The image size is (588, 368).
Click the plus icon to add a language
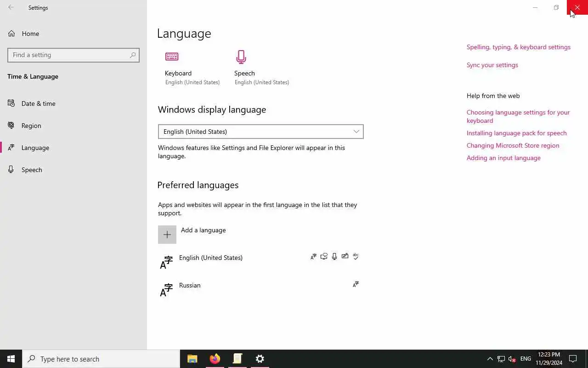point(167,235)
